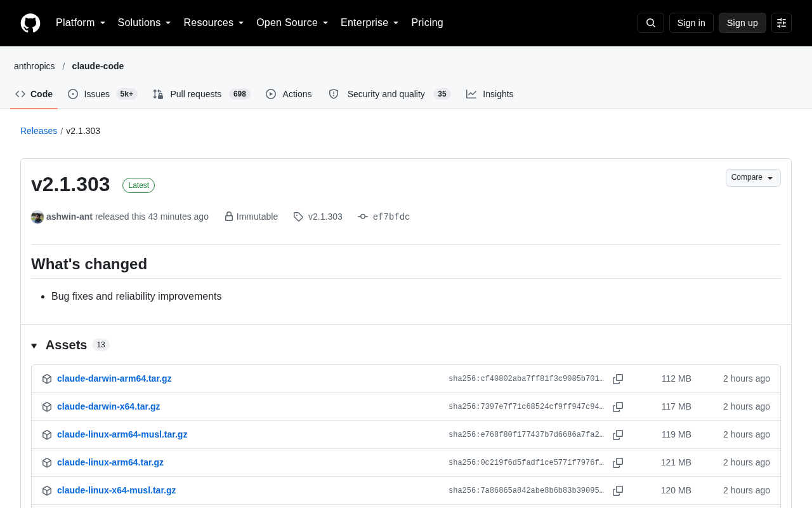Click the ashwin-ant avatar image

pyautogui.click(x=37, y=217)
